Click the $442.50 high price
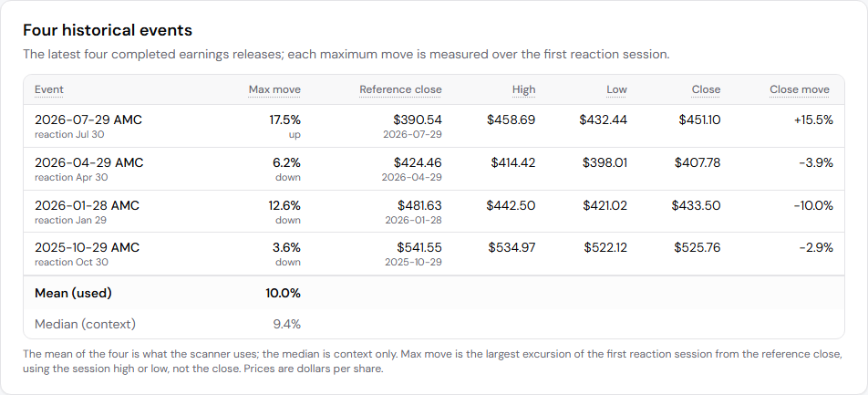Image resolution: width=868 pixels, height=395 pixels. (x=511, y=205)
